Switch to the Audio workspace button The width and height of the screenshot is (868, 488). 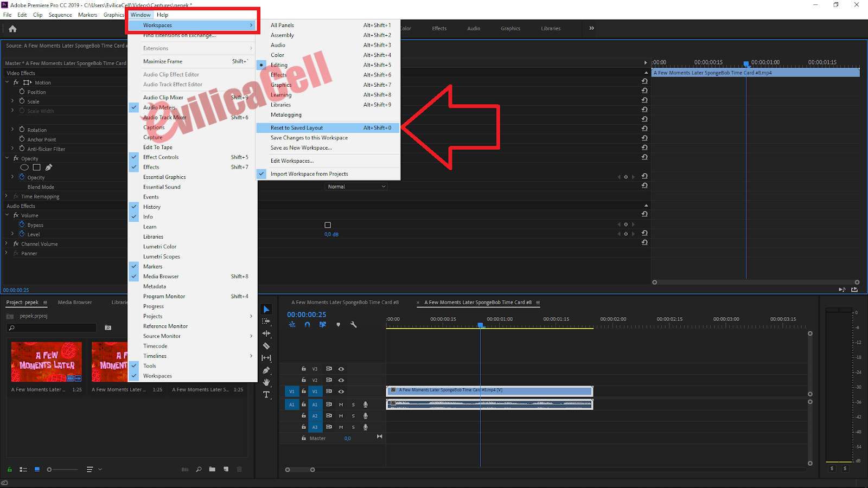point(474,28)
